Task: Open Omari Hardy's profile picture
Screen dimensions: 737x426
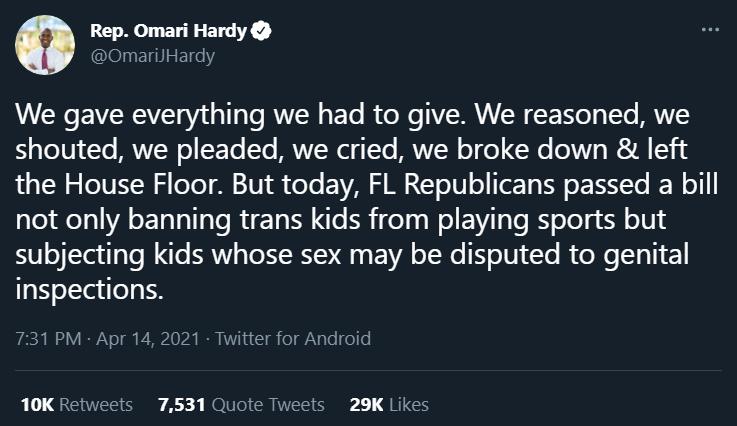Action: pos(45,45)
